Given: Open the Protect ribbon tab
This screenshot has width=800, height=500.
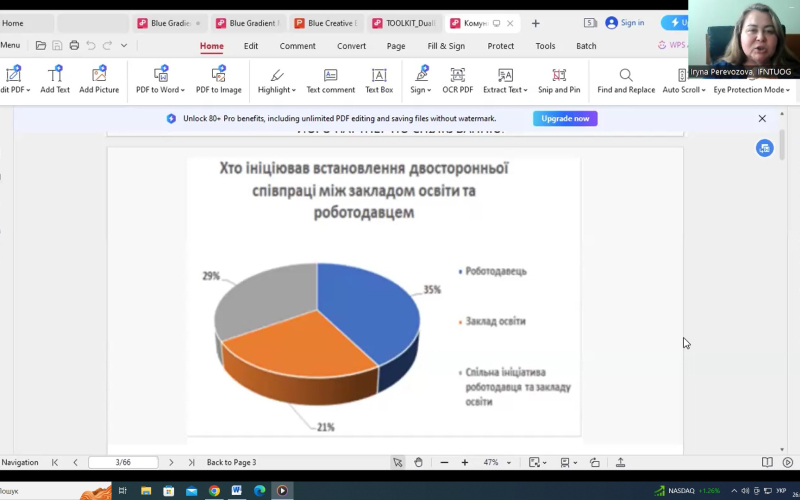Looking at the screenshot, I should (x=501, y=46).
